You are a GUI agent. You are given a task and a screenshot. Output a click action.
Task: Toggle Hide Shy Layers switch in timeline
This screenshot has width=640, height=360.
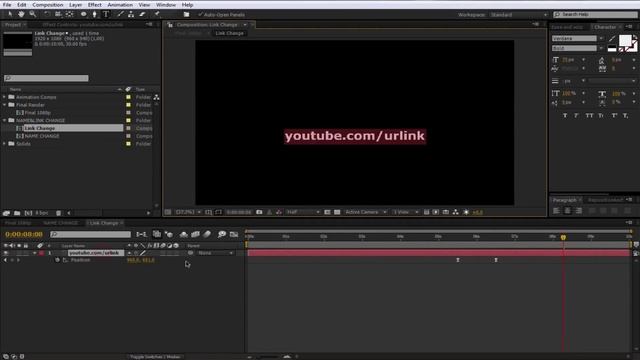tap(184, 234)
